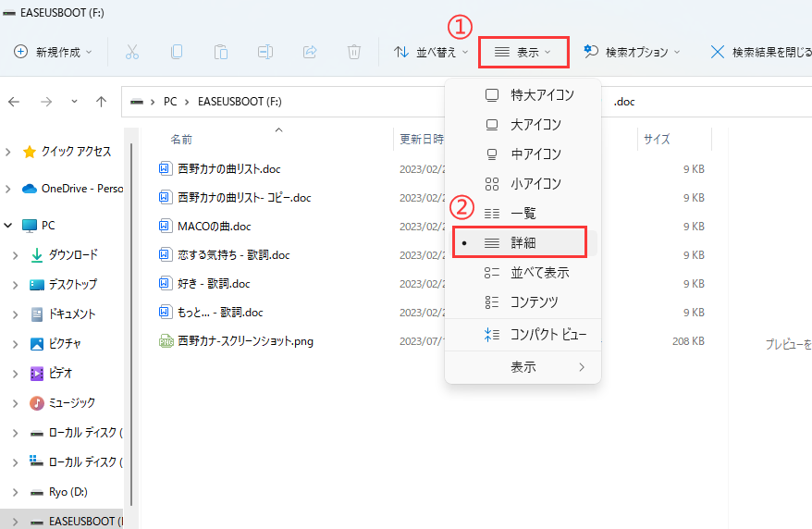Select file MACOの曲.doc
The width and height of the screenshot is (812, 529).
coord(215,227)
